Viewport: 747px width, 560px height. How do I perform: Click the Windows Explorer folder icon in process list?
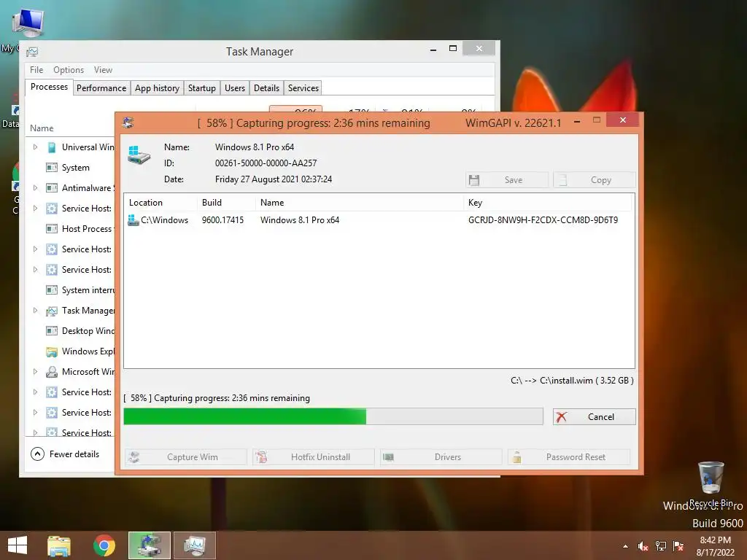tap(52, 351)
